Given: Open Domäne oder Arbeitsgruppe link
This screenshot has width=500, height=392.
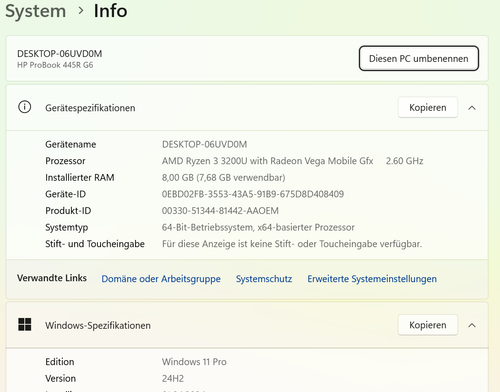Looking at the screenshot, I should coord(161,279).
